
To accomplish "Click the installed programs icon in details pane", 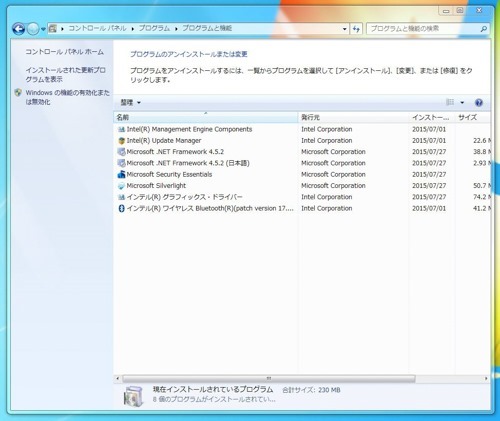I will pyautogui.click(x=133, y=396).
